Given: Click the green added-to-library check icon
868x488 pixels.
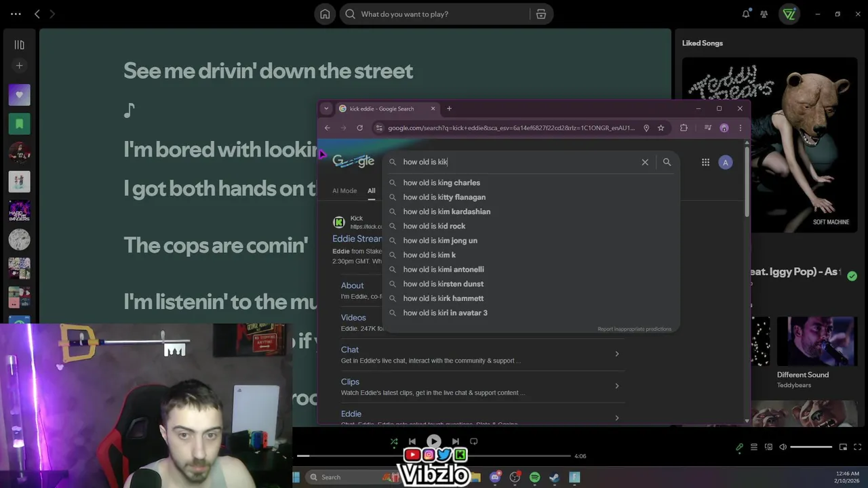Looking at the screenshot, I should 852,276.
